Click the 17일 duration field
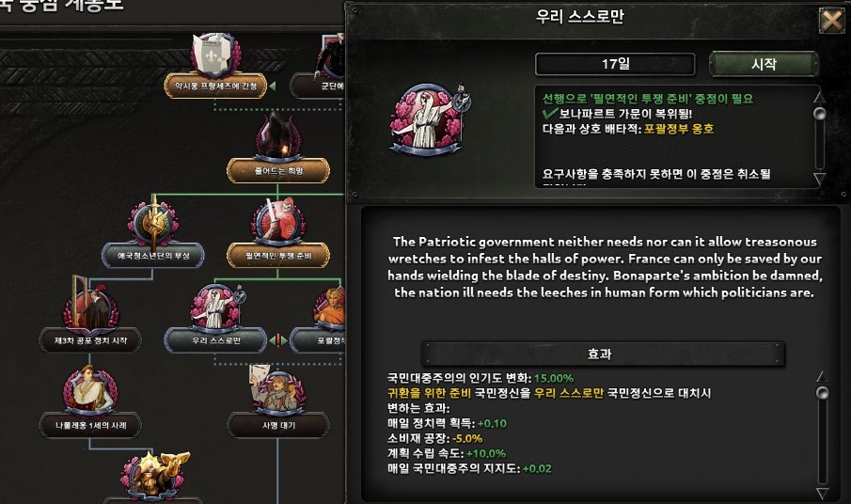This screenshot has height=504, width=851. [615, 65]
